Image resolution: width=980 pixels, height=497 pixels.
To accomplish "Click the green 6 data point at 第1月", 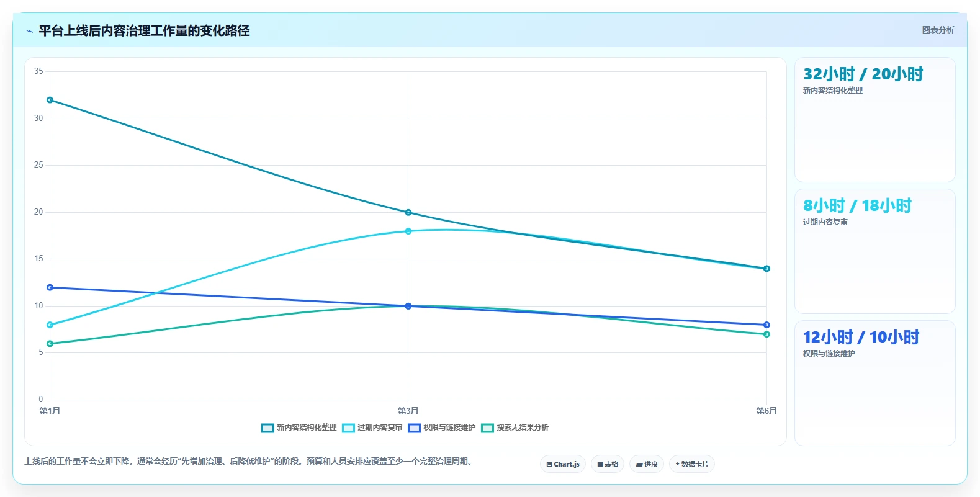I will (50, 344).
